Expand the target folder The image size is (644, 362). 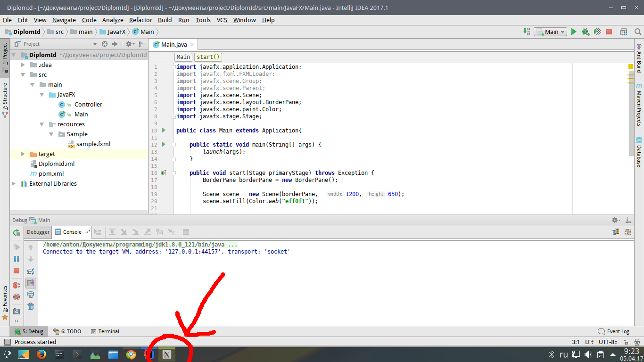[23, 154]
